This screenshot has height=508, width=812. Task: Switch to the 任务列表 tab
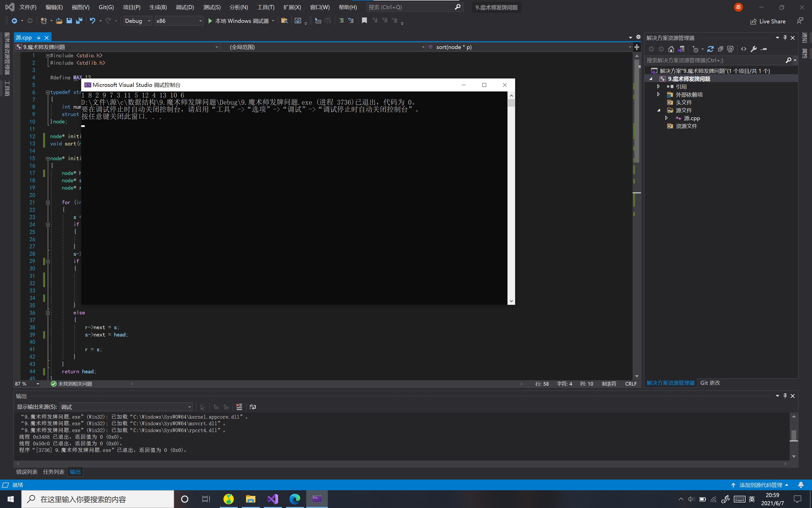(54, 472)
